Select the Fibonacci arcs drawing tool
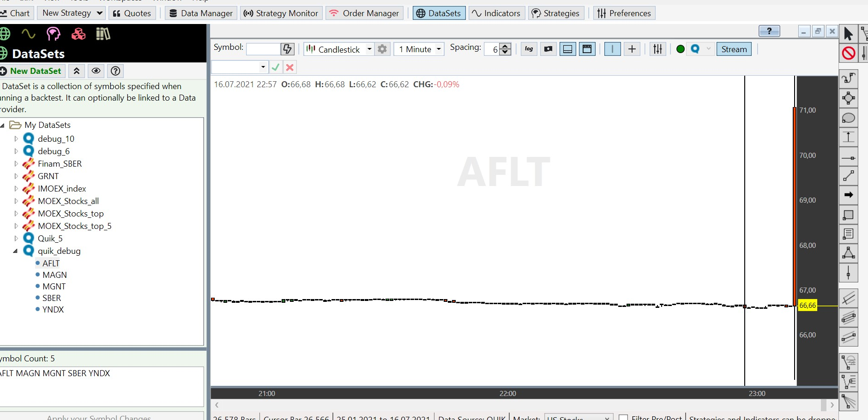868x420 pixels. (848, 362)
